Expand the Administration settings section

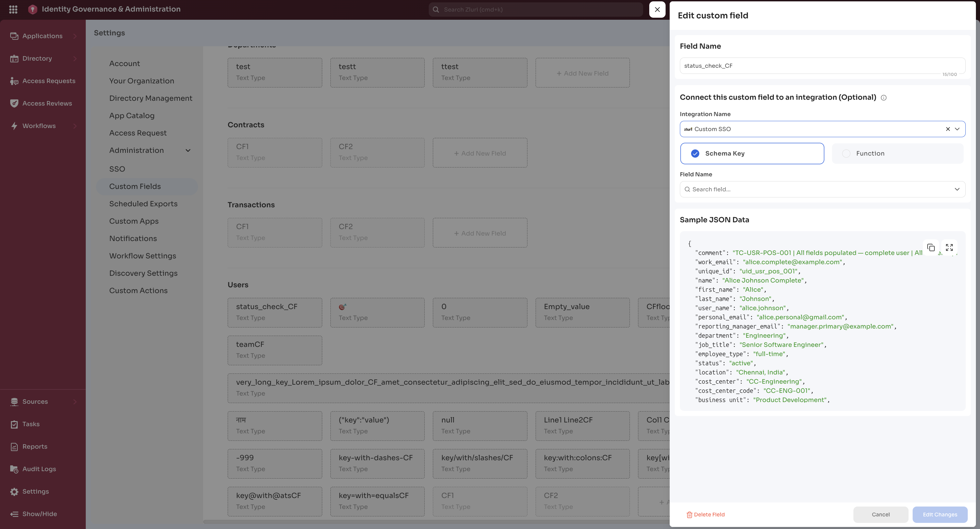pos(188,150)
